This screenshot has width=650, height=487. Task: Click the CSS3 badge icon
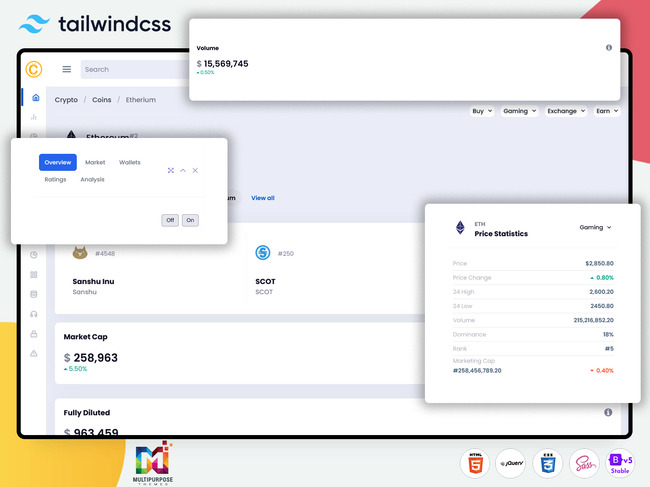(548, 463)
